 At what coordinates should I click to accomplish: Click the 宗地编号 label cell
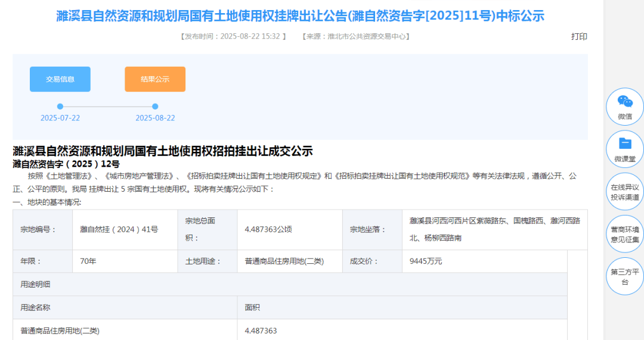pos(43,230)
